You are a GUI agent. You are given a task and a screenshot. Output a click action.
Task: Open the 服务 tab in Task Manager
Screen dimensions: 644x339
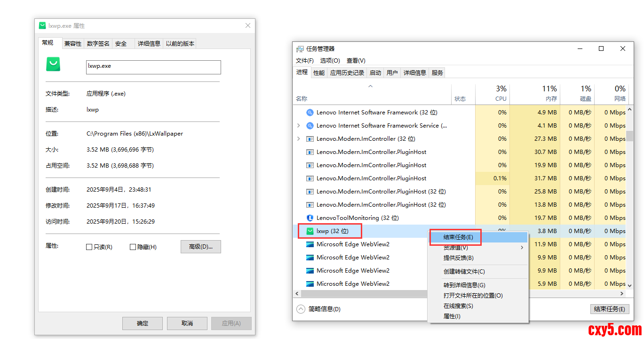tap(437, 73)
